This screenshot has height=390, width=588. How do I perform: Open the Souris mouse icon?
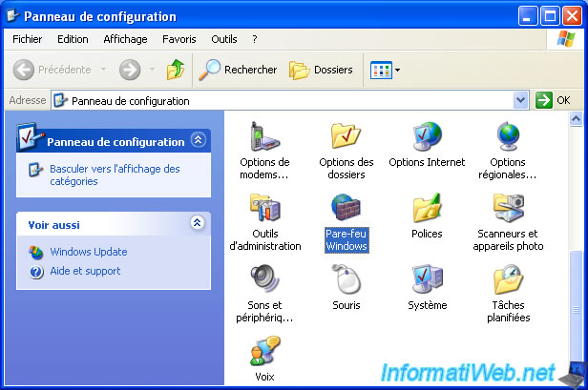coord(346,279)
